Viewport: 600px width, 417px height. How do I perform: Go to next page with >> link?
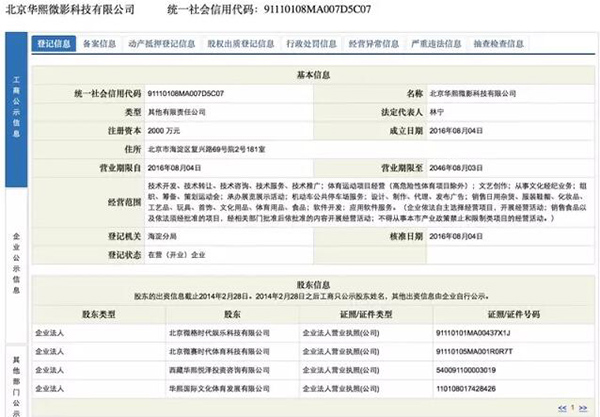(583, 408)
